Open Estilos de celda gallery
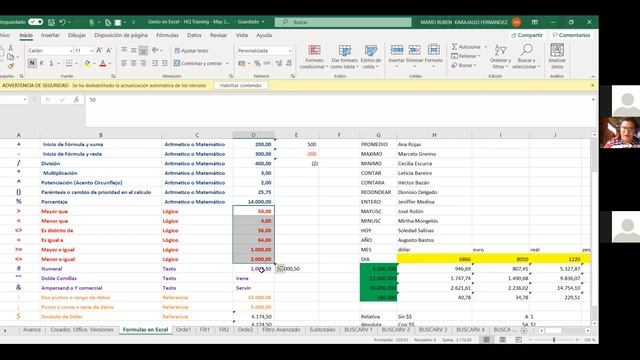 [371, 57]
